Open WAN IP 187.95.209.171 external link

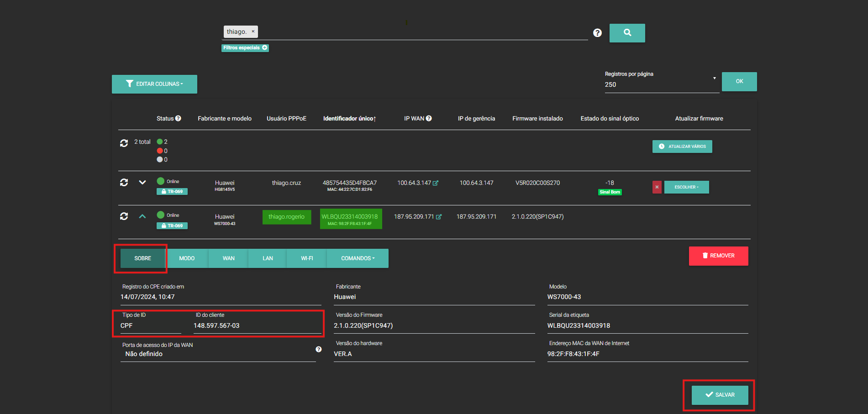(x=439, y=217)
